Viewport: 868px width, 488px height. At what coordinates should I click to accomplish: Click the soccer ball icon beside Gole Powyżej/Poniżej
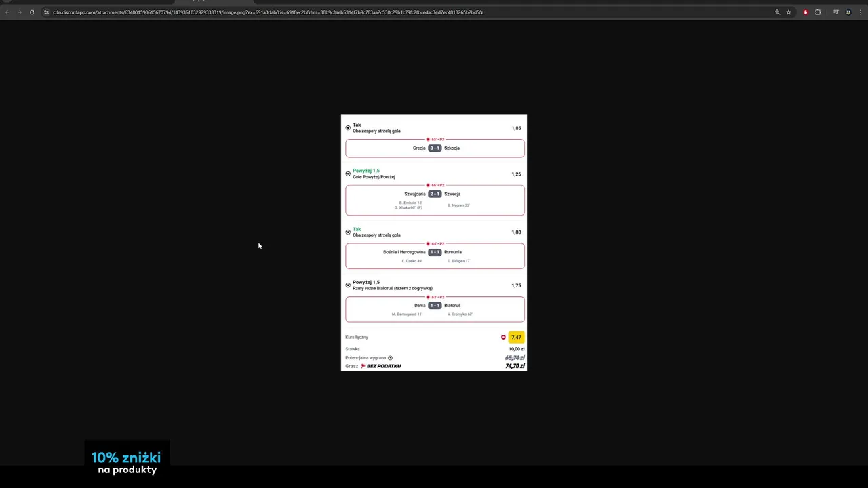(348, 174)
